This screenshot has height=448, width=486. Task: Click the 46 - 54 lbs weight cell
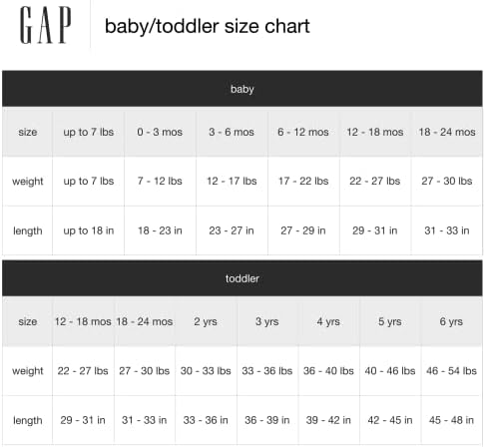click(x=451, y=370)
